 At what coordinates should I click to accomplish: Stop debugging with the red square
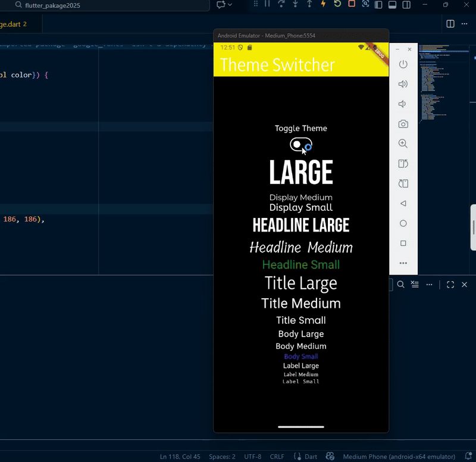[352, 4]
